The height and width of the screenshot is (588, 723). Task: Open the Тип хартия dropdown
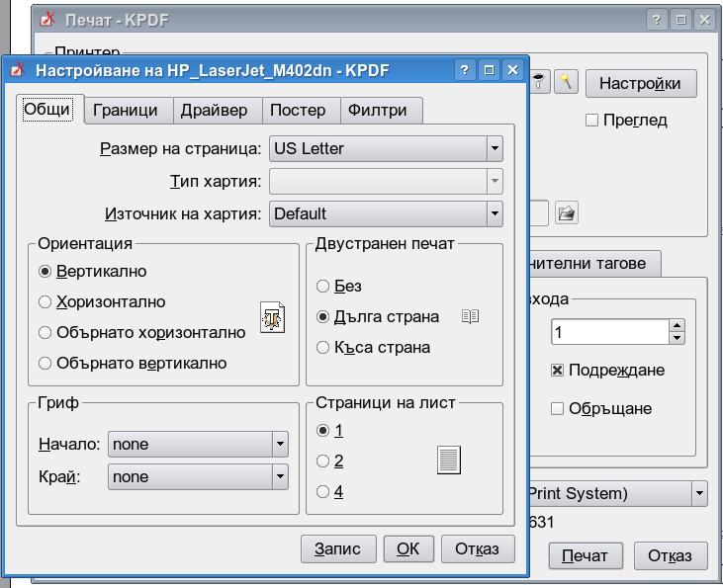[x=386, y=181]
